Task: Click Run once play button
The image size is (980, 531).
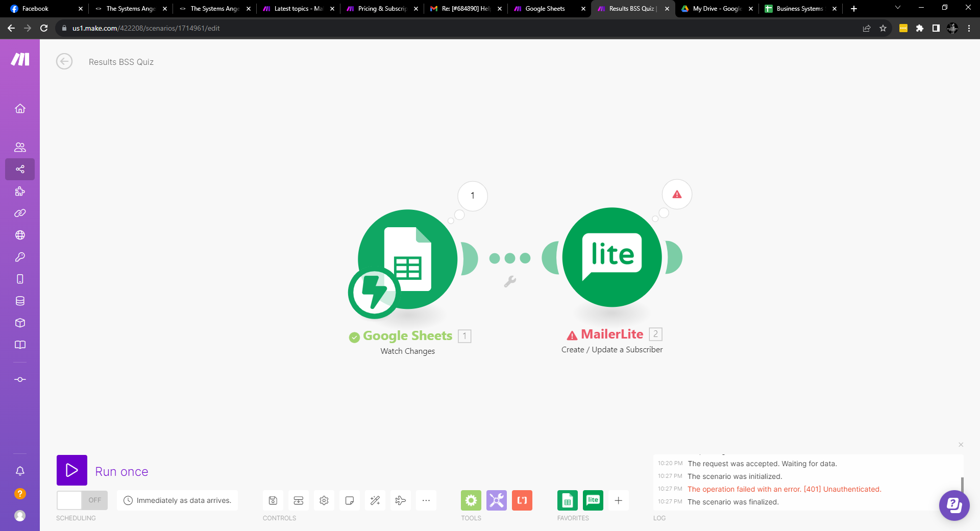Action: 72,470
